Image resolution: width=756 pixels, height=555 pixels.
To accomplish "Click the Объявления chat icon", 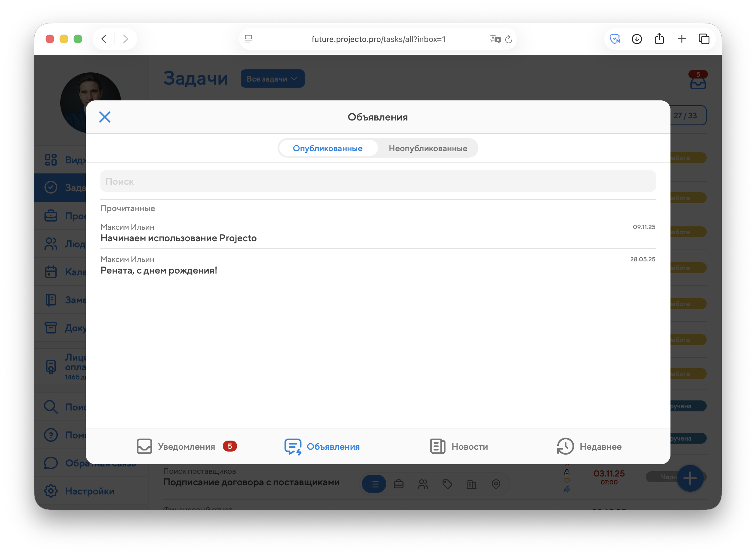I will [293, 446].
